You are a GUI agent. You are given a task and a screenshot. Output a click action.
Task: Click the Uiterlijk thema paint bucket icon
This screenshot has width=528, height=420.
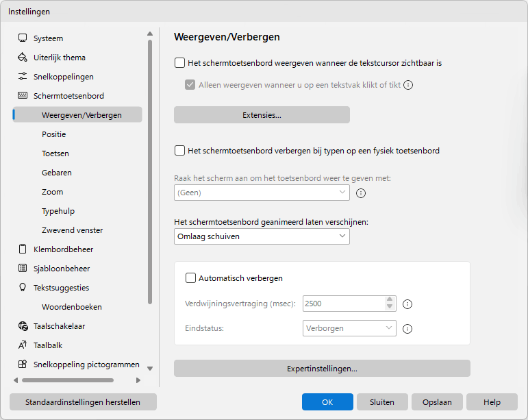pyautogui.click(x=23, y=58)
